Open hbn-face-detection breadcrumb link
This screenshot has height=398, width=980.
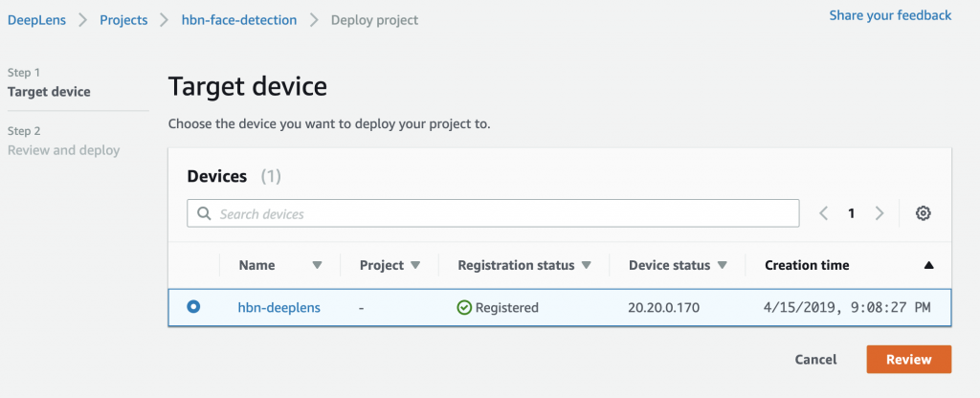click(x=239, y=20)
